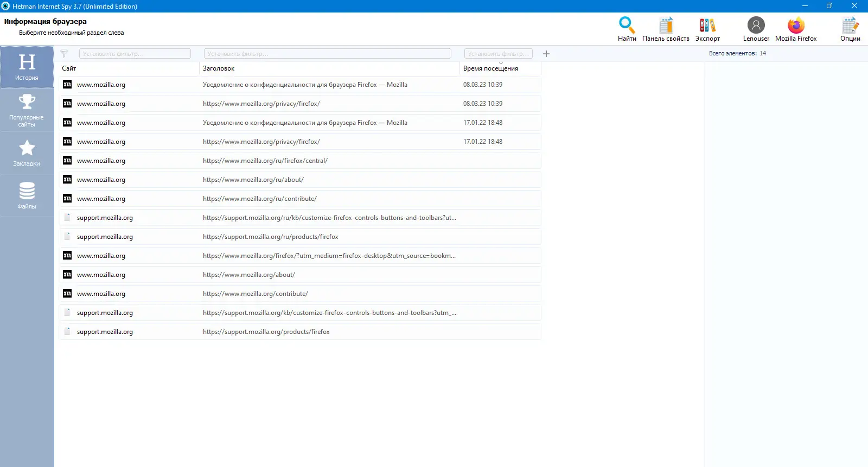868x467 pixels.
Task: Click support.mozilla.org beside https://support.mozilla.org/products/firefox
Action: point(105,332)
